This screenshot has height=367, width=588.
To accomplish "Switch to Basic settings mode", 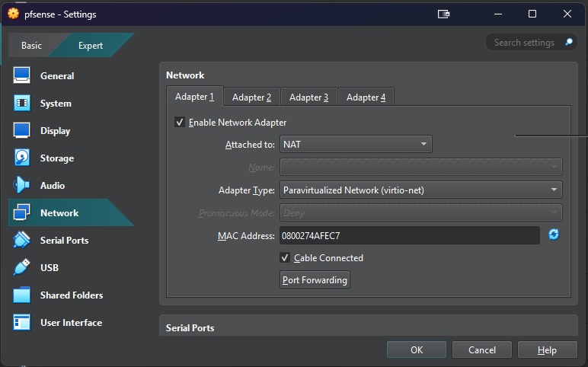I will click(31, 46).
